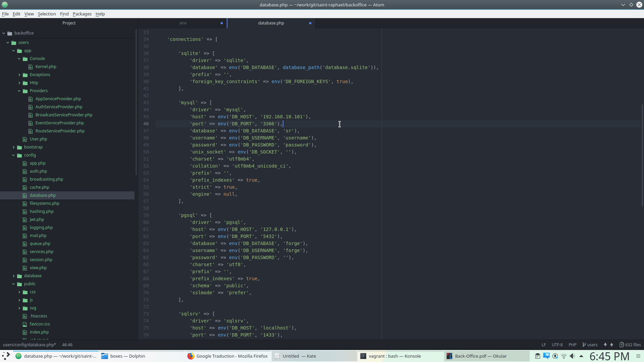This screenshot has height=362, width=644.
Task: Open the volume control tray icon
Action: pyautogui.click(x=572, y=356)
